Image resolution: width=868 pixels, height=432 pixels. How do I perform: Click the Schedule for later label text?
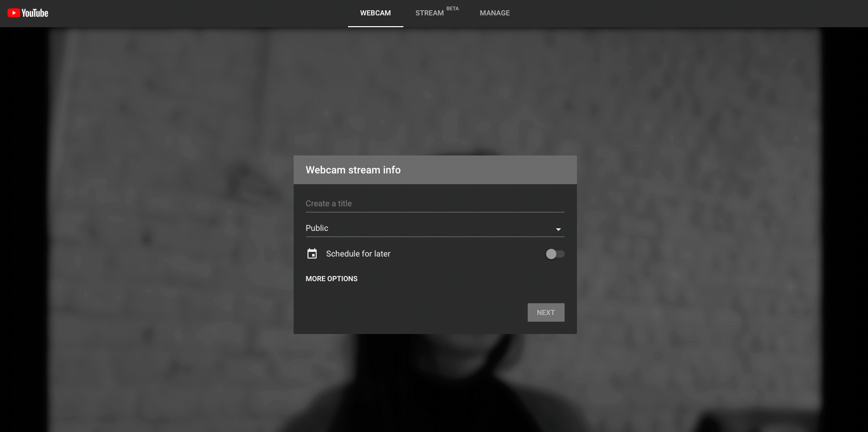click(x=358, y=254)
